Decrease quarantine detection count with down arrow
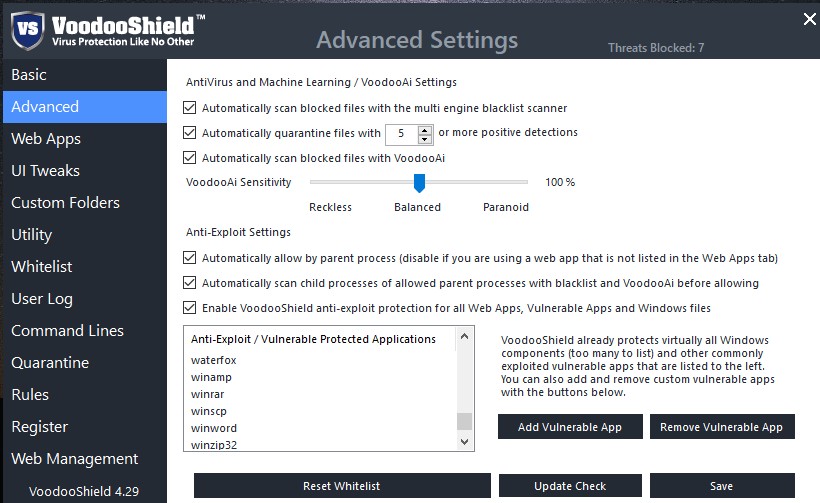 (x=425, y=138)
